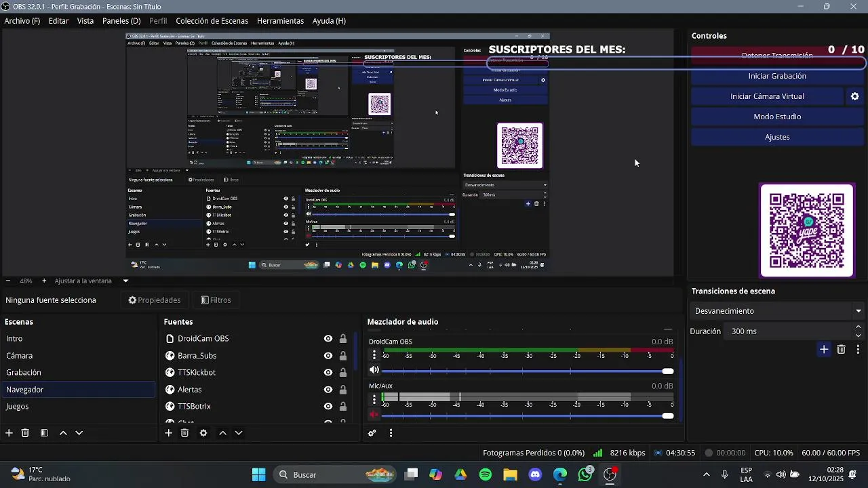The height and width of the screenshot is (488, 868).
Task: Open Mic/Aux audio options dots
Action: click(x=374, y=399)
